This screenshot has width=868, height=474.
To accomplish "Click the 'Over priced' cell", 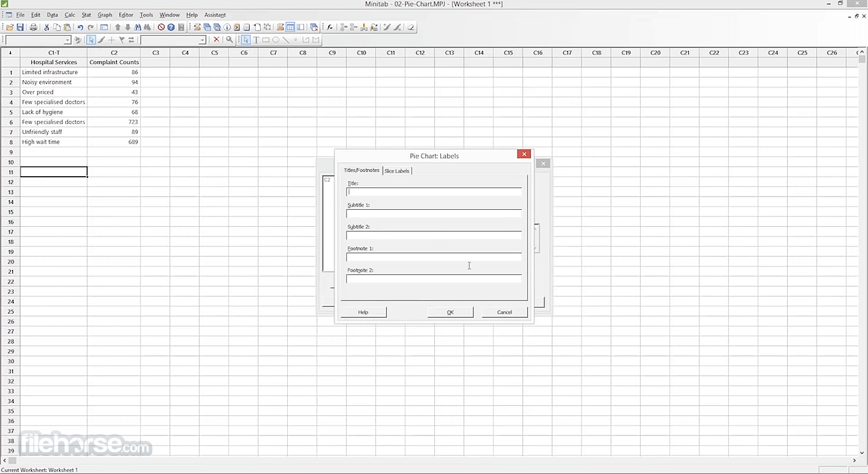I will [x=54, y=92].
